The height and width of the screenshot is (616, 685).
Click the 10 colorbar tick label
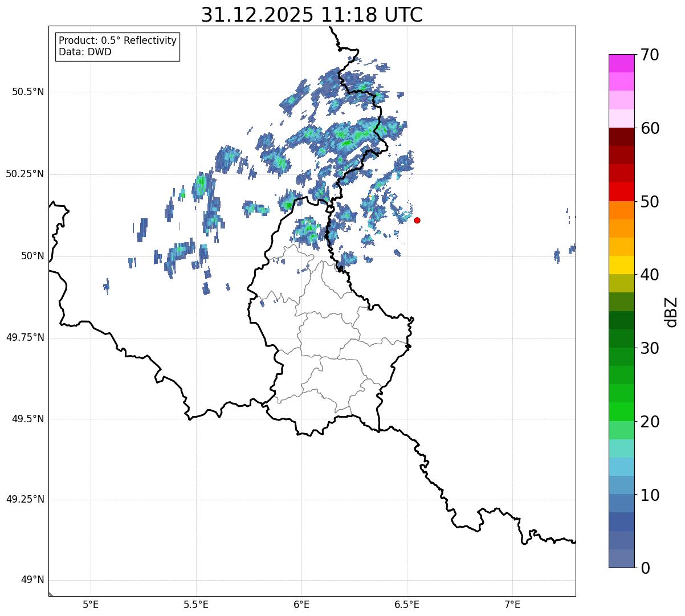tap(650, 495)
